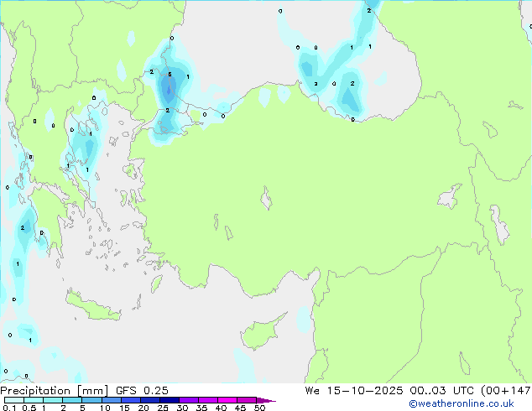Pick the 5–10 mm legend swatch
This screenshot has height=411, width=532.
pyautogui.click(x=91, y=400)
